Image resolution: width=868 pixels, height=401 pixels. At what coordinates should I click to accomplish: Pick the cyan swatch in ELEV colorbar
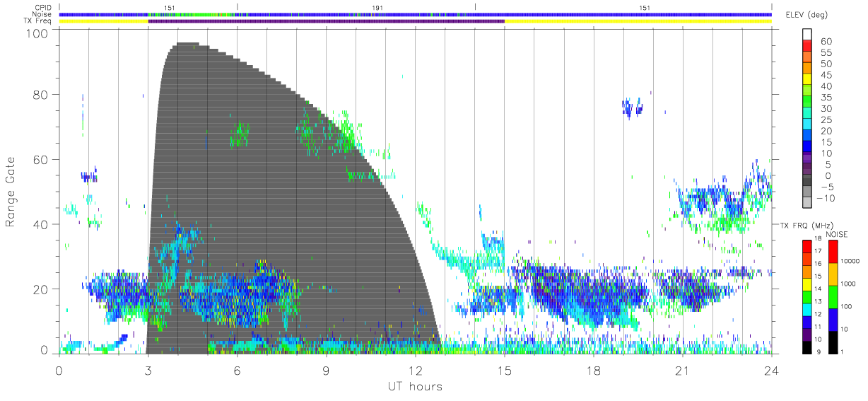tap(808, 123)
